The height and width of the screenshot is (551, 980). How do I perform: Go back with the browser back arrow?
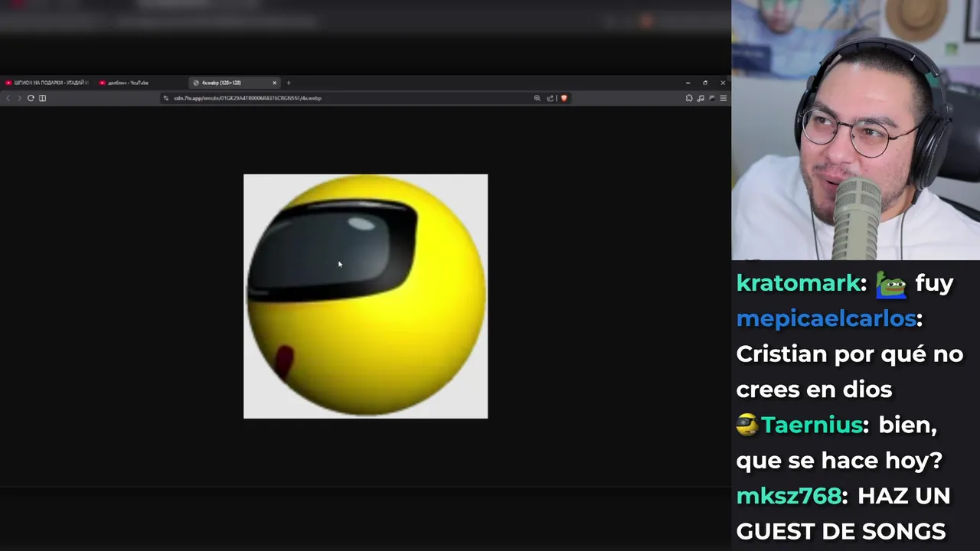tap(8, 98)
